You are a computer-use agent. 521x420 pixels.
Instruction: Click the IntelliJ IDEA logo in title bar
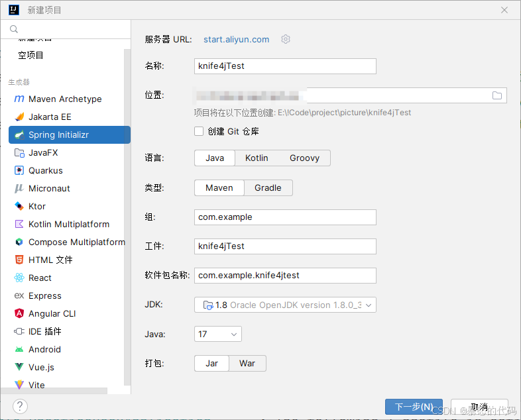pos(14,10)
